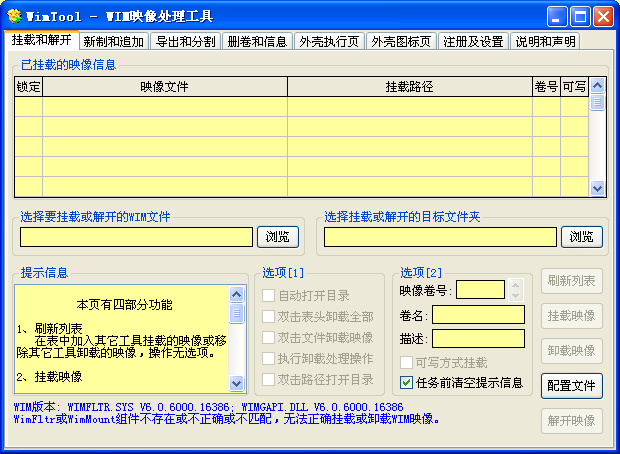Open the 说明和声明 tab
The width and height of the screenshot is (620, 454).
(x=545, y=41)
